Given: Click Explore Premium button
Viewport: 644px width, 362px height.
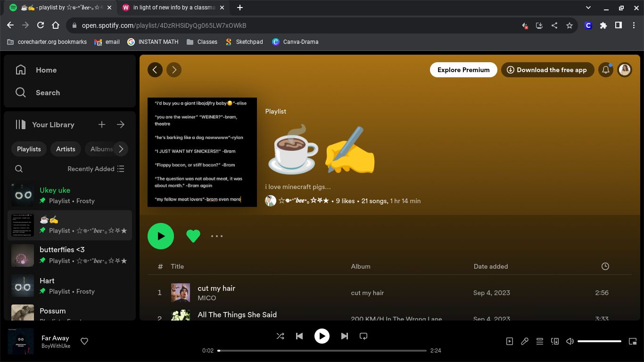Looking at the screenshot, I should click(463, 70).
